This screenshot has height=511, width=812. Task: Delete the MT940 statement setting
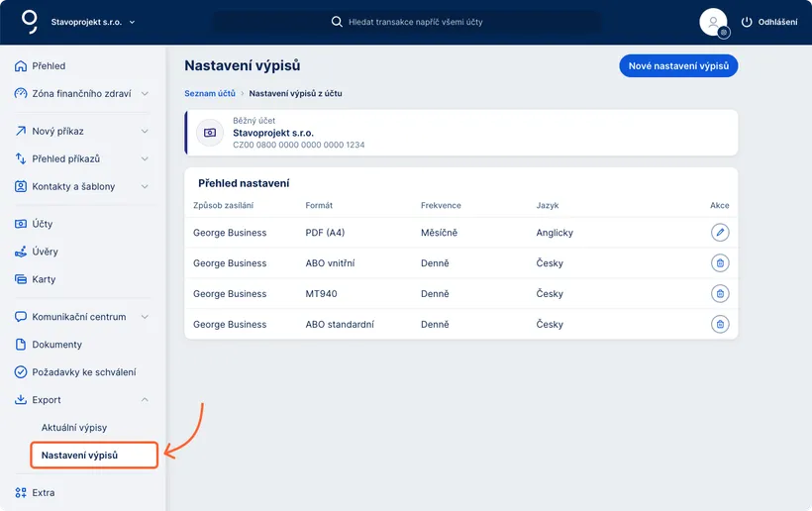[x=720, y=294]
